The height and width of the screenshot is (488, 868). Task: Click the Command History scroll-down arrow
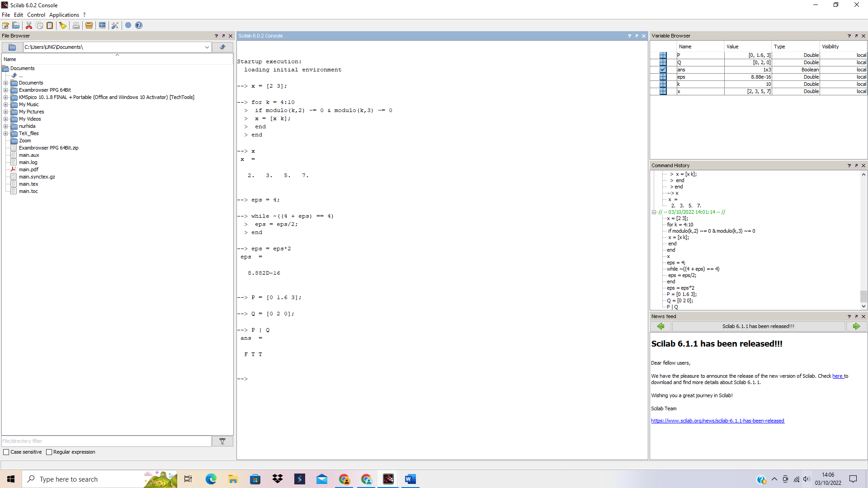(863, 306)
